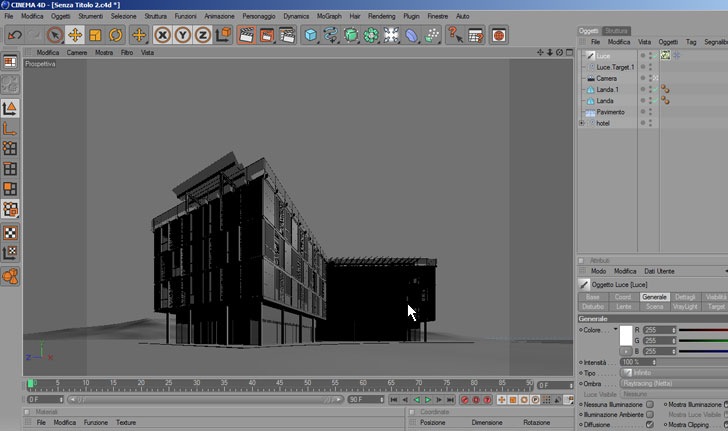
Task: Open the MoGraph menu
Action: click(329, 16)
